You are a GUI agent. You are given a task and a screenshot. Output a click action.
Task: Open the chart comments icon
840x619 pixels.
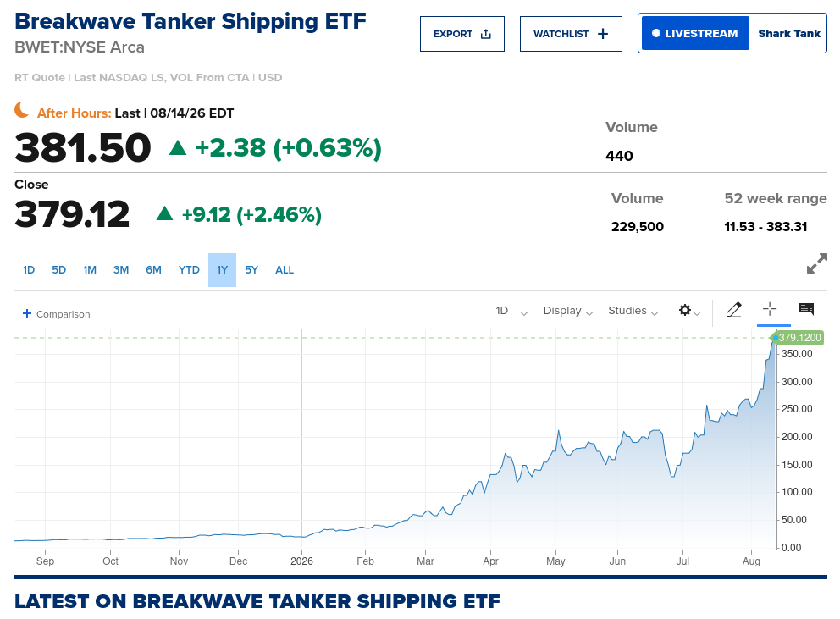coord(806,309)
